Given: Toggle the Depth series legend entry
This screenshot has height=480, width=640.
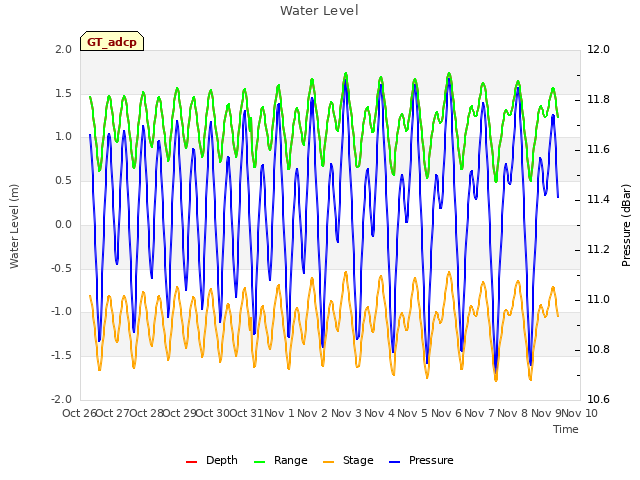Looking at the screenshot, I should 211,460.
